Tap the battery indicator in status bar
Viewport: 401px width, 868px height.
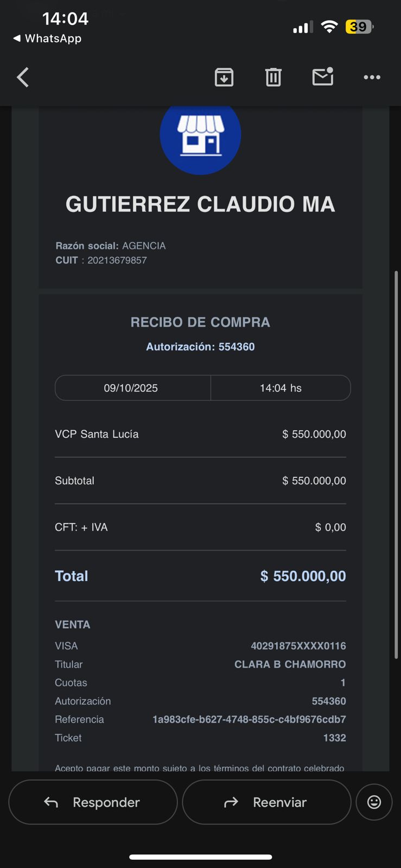point(359,27)
